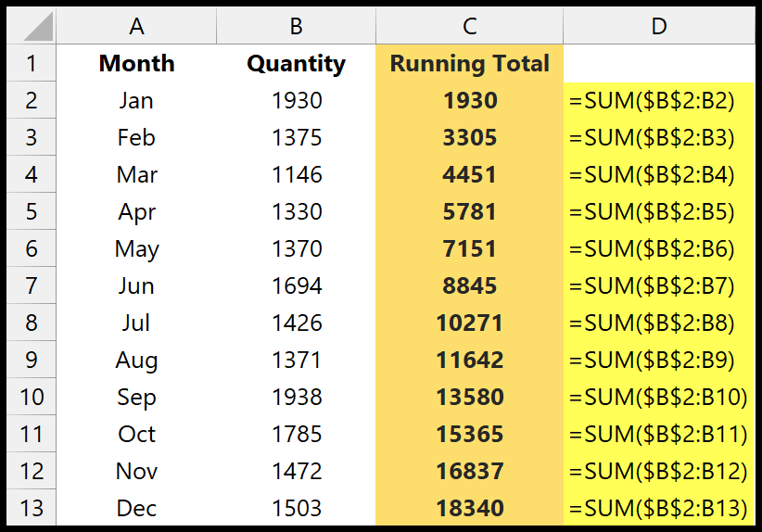Select row 12 header

click(x=32, y=471)
